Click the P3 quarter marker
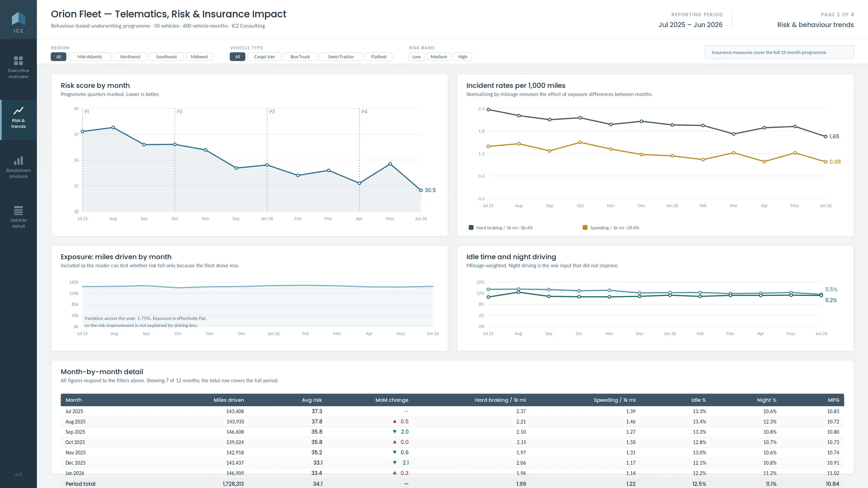This screenshot has height=488, width=868. 272,112
